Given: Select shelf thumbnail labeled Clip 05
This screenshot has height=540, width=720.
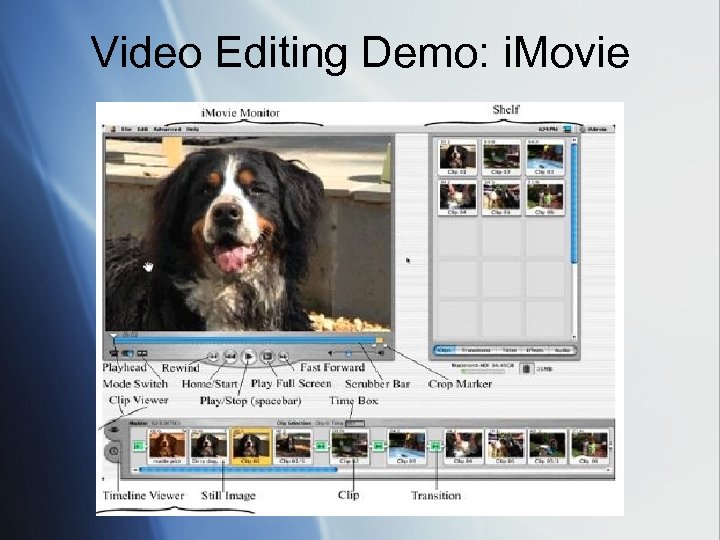Looking at the screenshot, I should tap(501, 197).
